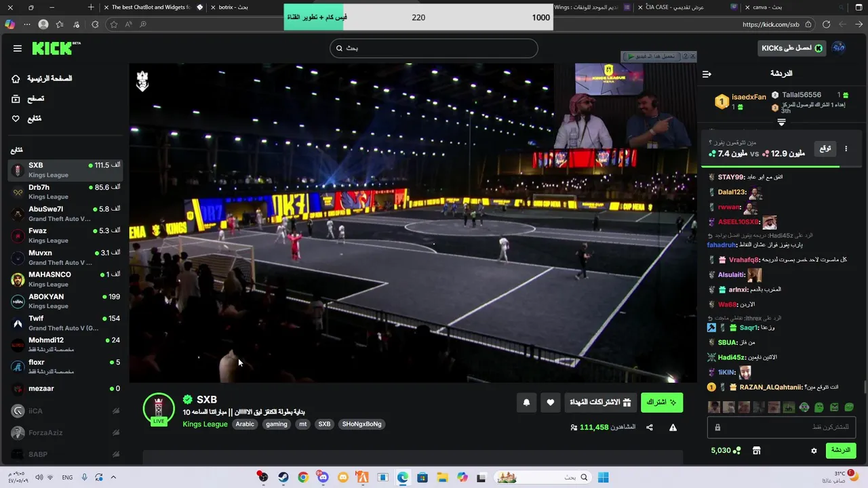Click the Gift subscriptions (الاشتراكات المهداة) button
The width and height of the screenshot is (868, 488).
600,403
